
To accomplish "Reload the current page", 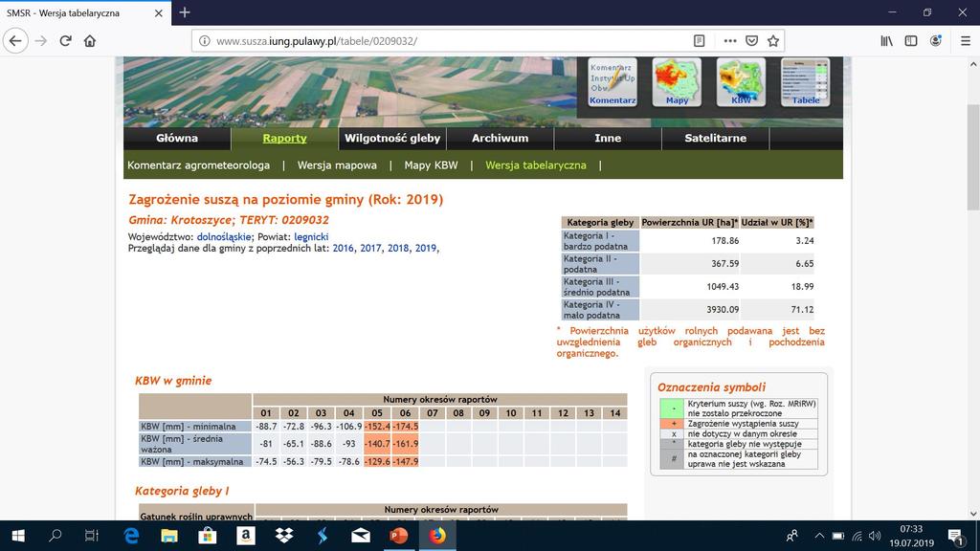I will click(66, 41).
